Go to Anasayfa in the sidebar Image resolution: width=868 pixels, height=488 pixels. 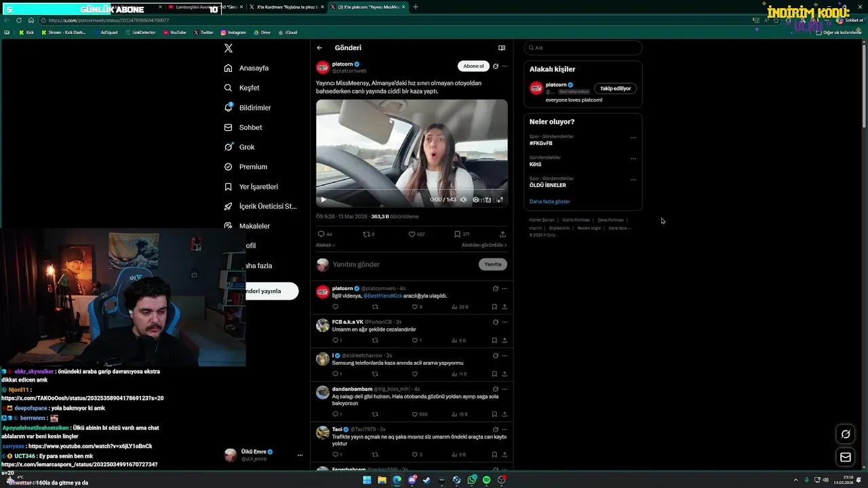(247, 68)
